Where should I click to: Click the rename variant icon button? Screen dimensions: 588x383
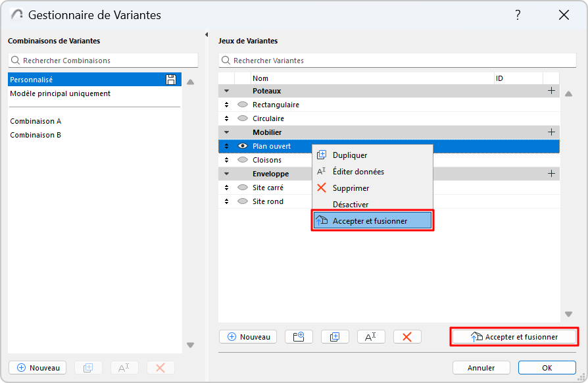click(371, 337)
